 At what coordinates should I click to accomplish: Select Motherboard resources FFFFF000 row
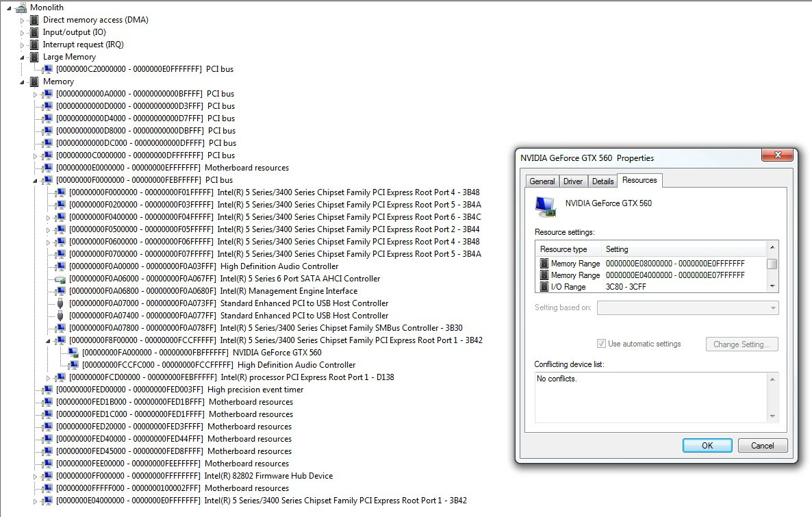click(173, 488)
